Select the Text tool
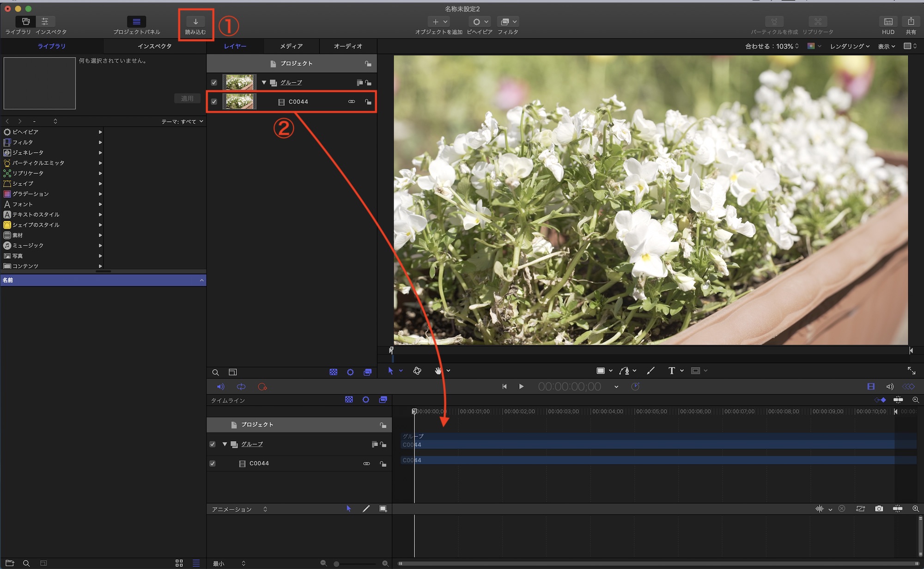The image size is (924, 569). (x=671, y=371)
